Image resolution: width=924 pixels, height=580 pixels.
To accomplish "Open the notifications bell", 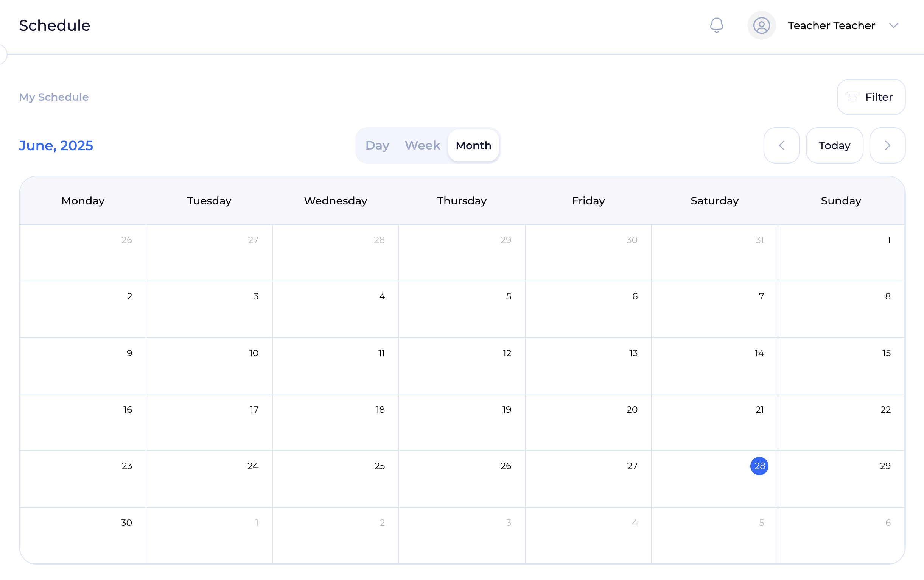I will [716, 25].
